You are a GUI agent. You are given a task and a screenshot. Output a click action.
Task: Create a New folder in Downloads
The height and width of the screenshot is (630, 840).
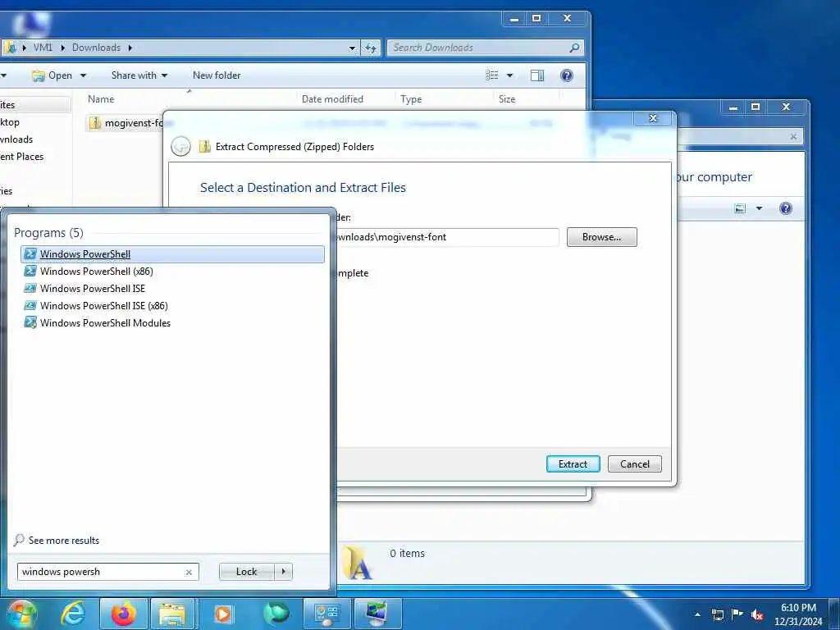pyautogui.click(x=217, y=75)
